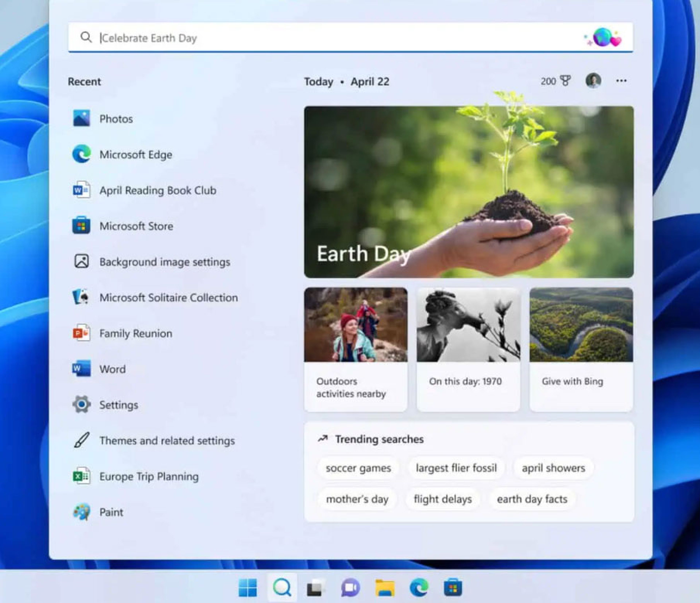Click the Photos app icon
Screen dimensions: 700x603
click(x=81, y=119)
